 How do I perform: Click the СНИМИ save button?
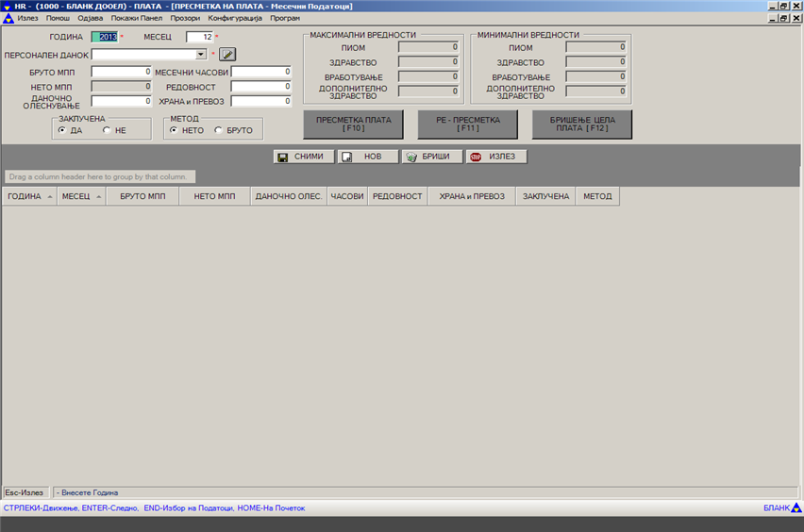point(303,157)
